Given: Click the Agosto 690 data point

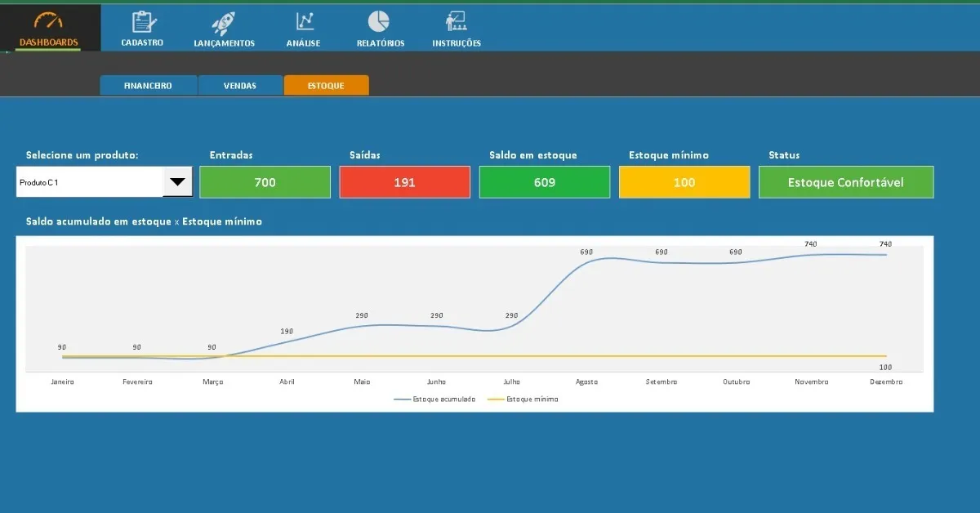Looking at the screenshot, I should [586, 260].
